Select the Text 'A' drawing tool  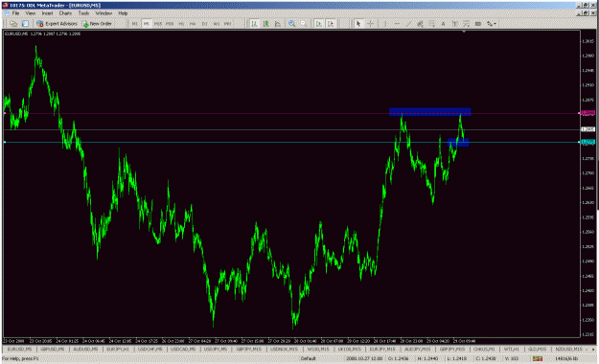443,24
